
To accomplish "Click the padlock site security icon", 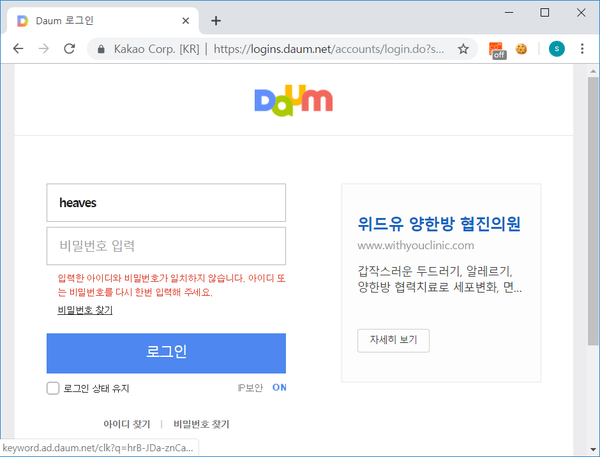I will [101, 49].
